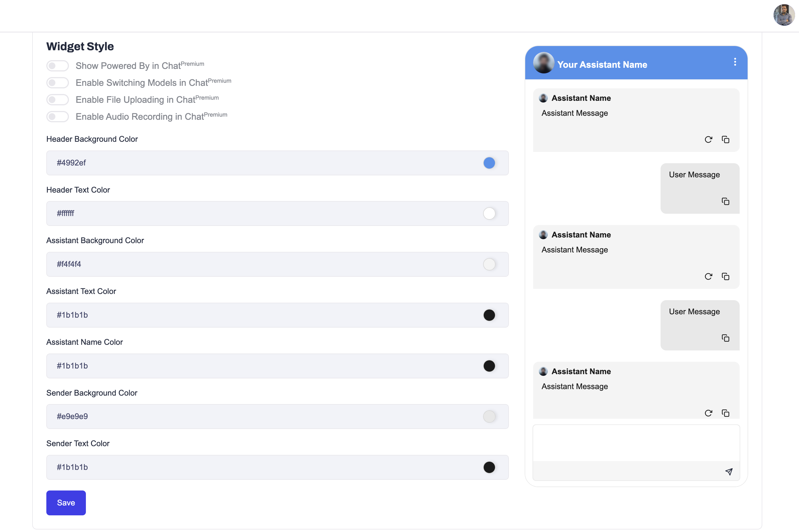
Task: Open the Header Text Color white swatch
Action: pyautogui.click(x=489, y=213)
